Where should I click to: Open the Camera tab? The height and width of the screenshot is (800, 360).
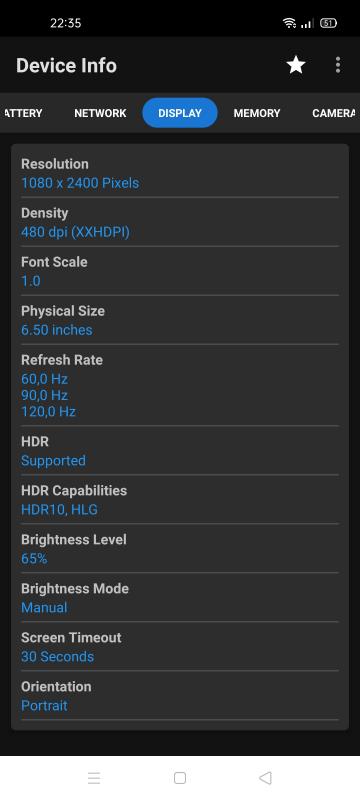pos(333,113)
